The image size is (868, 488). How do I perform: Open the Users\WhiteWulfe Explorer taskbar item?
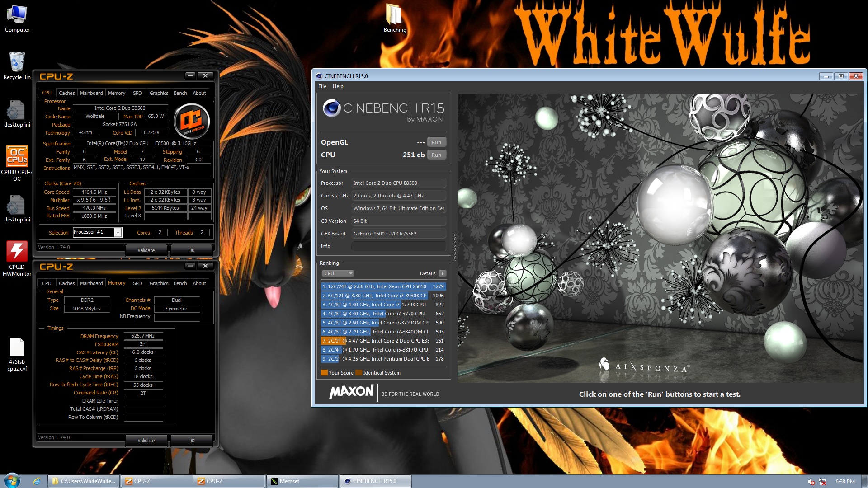[x=84, y=481]
